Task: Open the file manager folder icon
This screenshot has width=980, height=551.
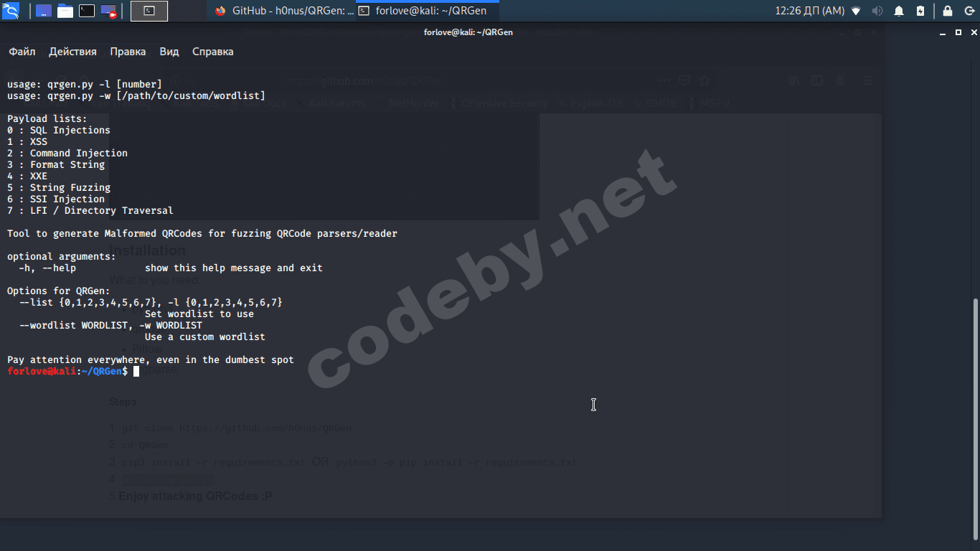Action: coord(65,11)
